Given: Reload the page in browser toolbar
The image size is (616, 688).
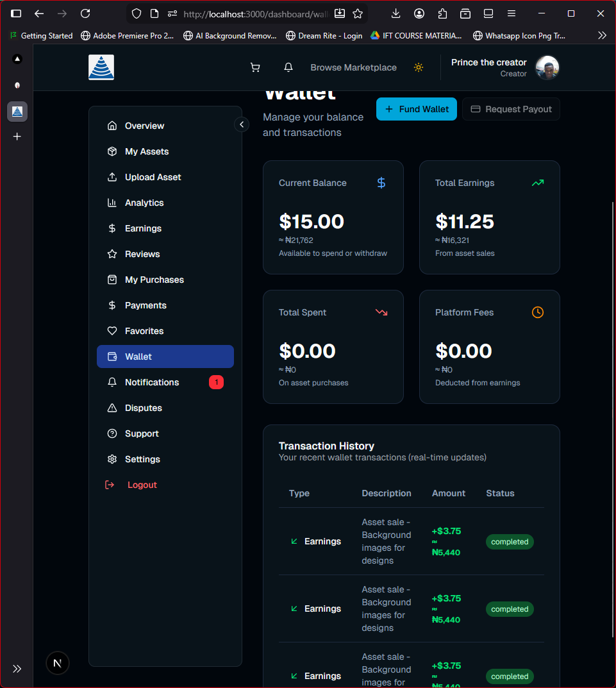Looking at the screenshot, I should [x=85, y=13].
